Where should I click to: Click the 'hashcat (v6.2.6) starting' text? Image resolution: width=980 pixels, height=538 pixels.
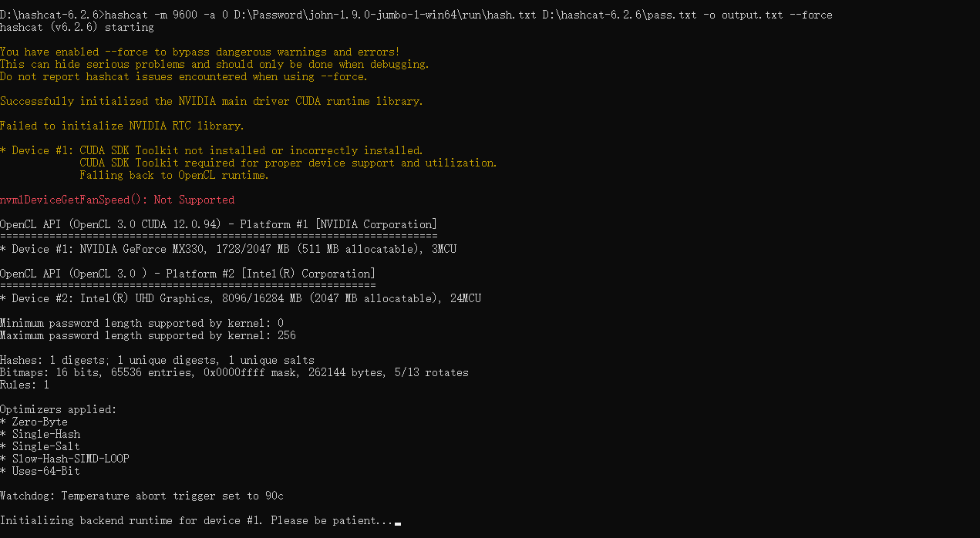(77, 27)
